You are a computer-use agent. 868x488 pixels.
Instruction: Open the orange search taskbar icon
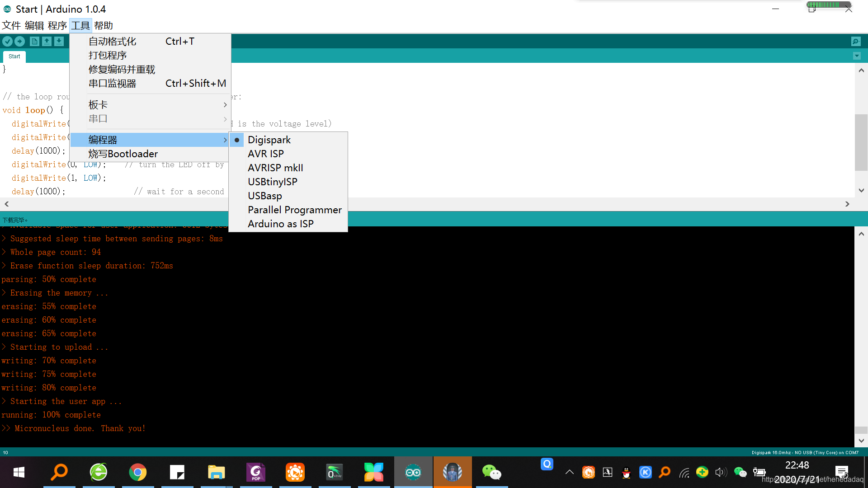[x=59, y=472]
